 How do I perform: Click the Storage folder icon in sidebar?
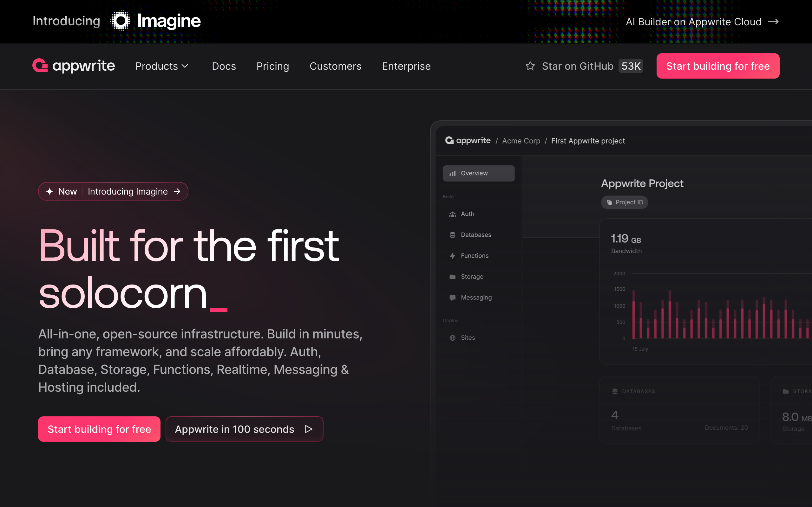coord(452,277)
